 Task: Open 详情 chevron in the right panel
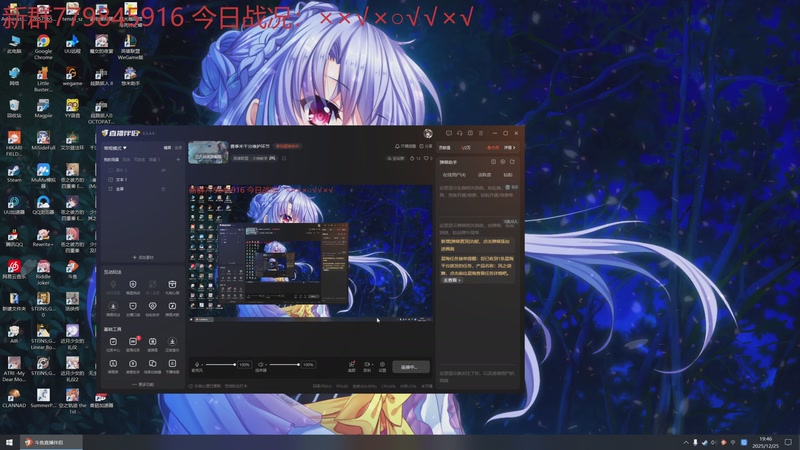coord(509,147)
